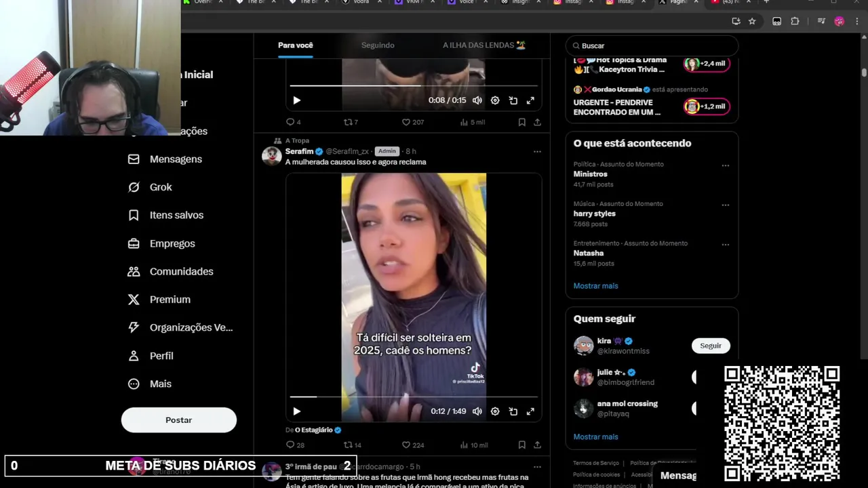Image resolution: width=868 pixels, height=488 pixels.
Task: Open more options for Natasha trend
Action: 725,244
